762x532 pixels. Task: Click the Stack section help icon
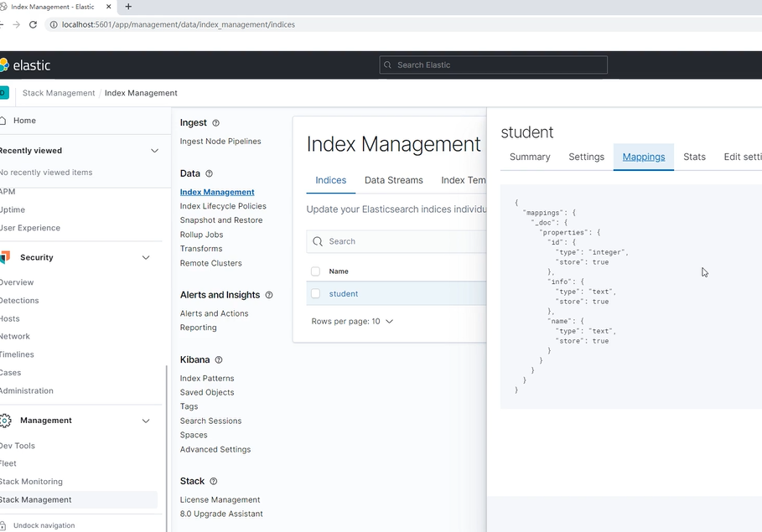213,482
